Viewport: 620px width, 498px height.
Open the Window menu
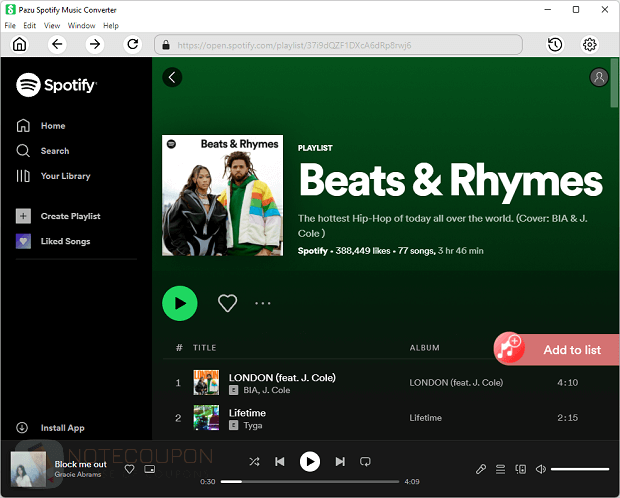pos(81,26)
